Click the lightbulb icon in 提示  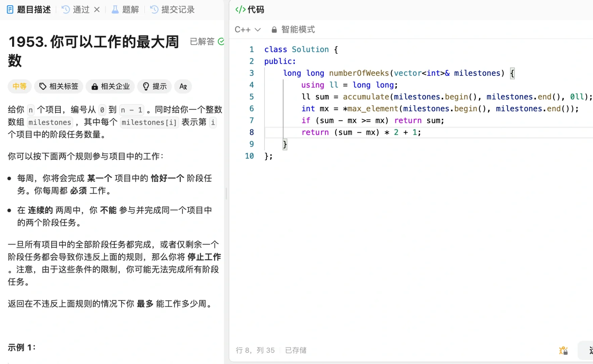(x=146, y=87)
